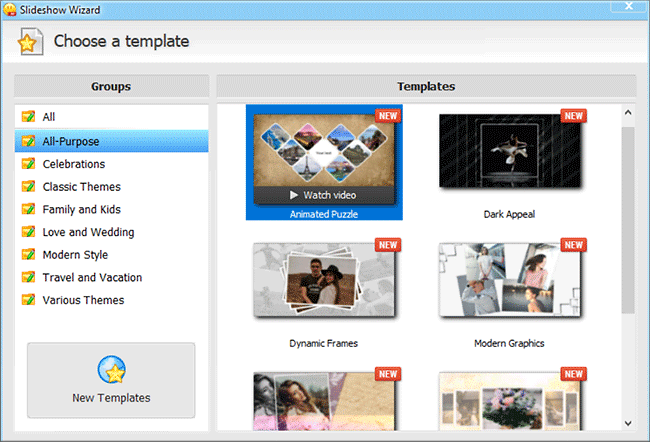Choose the Love and Wedding group
This screenshot has height=442, width=650.
pos(112,232)
